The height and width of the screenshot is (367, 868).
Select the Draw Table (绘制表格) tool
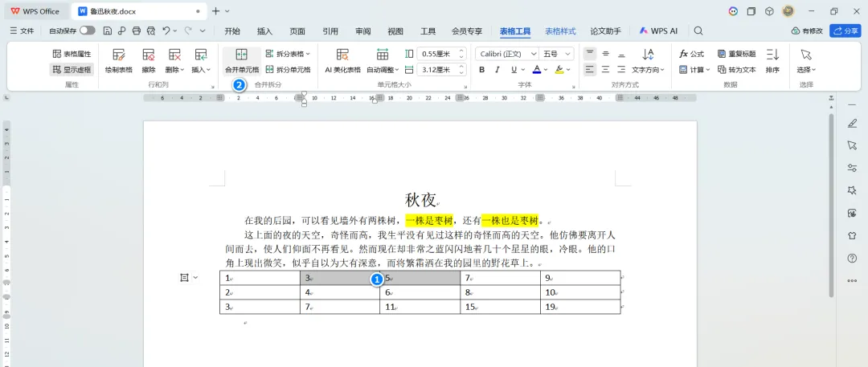point(118,61)
